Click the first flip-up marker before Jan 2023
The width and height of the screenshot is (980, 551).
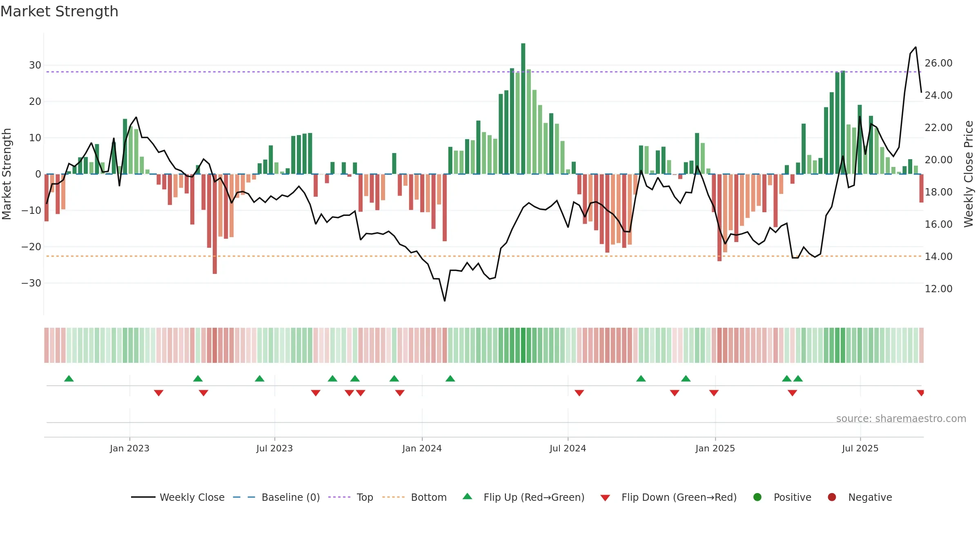click(x=69, y=378)
